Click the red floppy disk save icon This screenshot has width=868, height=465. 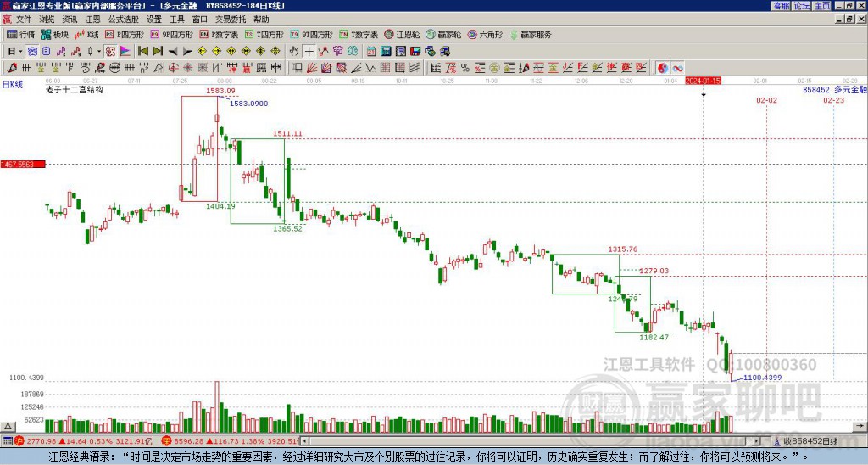415,52
